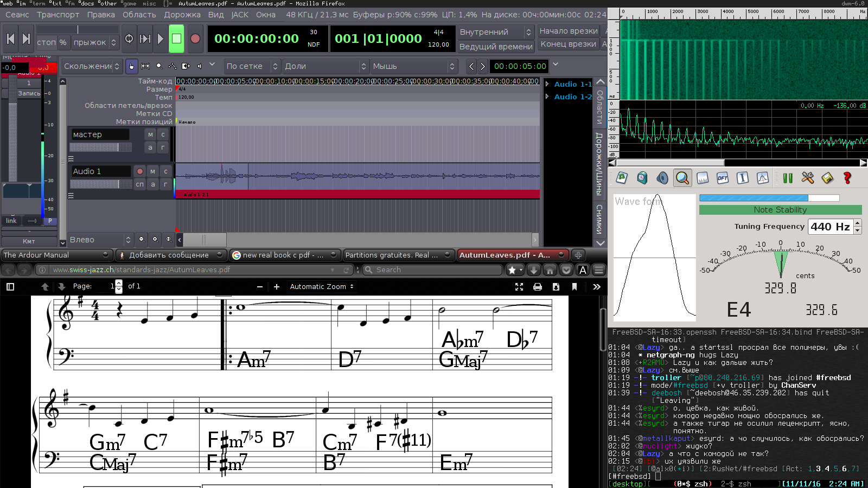Open the JACK menu

click(x=240, y=15)
